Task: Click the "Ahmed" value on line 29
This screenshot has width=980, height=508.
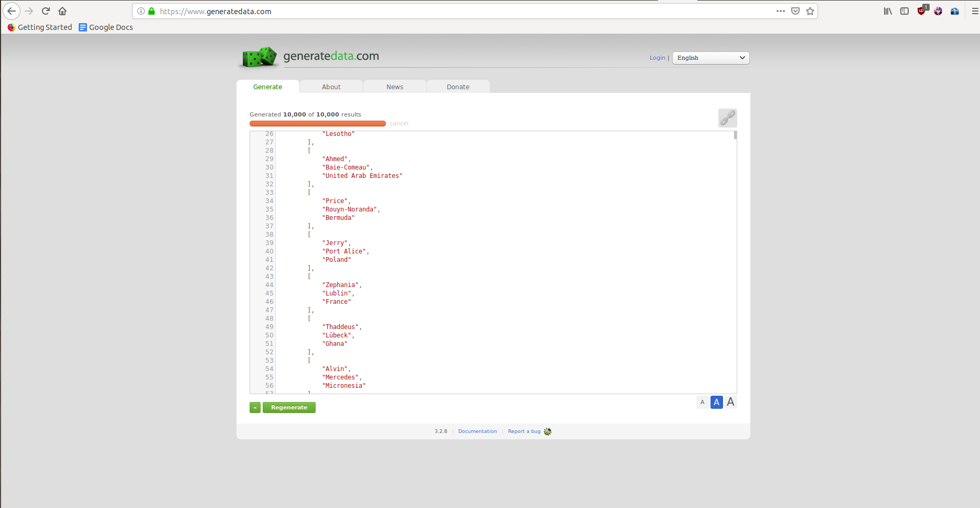Action: point(335,159)
